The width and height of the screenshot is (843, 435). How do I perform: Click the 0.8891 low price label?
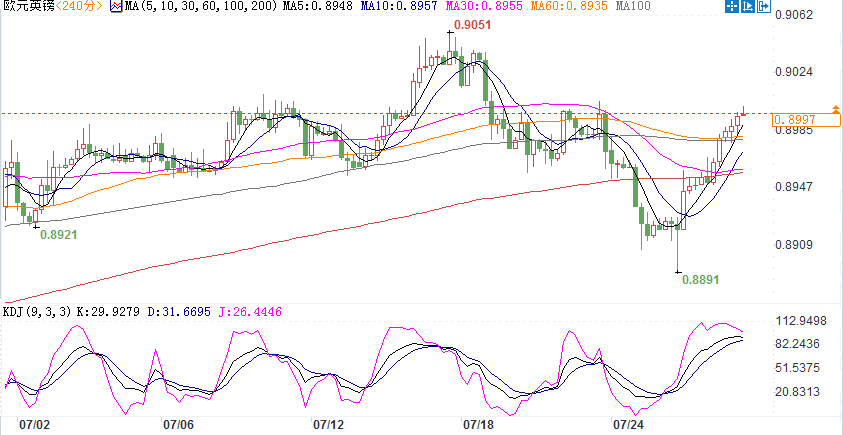(700, 281)
